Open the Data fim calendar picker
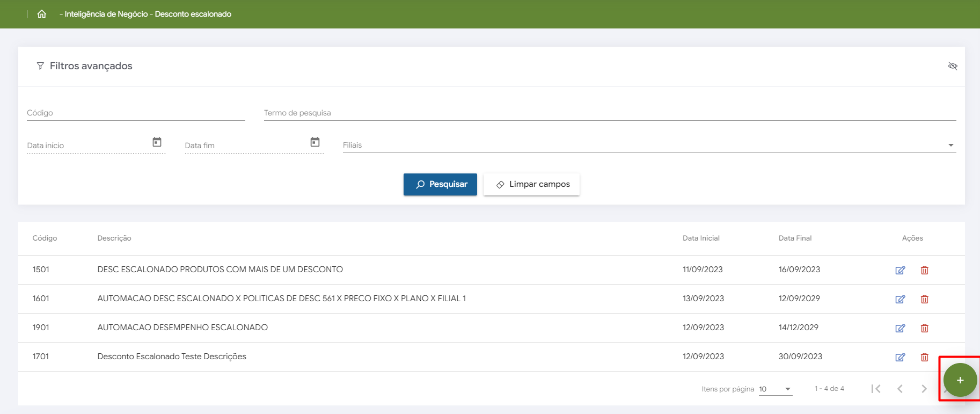 coord(315,142)
